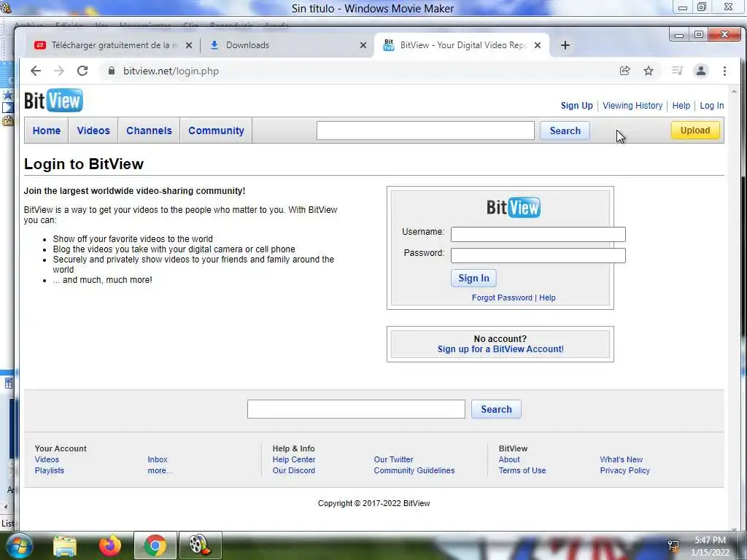Click the lock icon in address bar
Screen dimensions: 747x560
coord(112,71)
